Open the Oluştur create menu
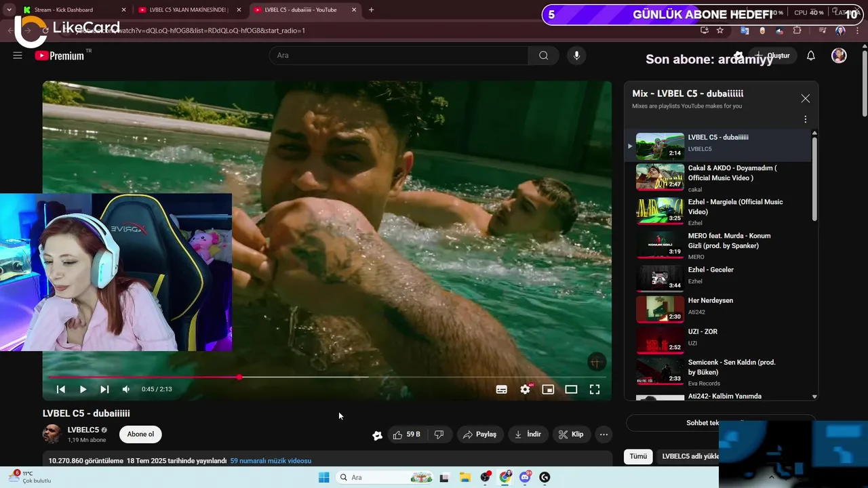 (772, 56)
